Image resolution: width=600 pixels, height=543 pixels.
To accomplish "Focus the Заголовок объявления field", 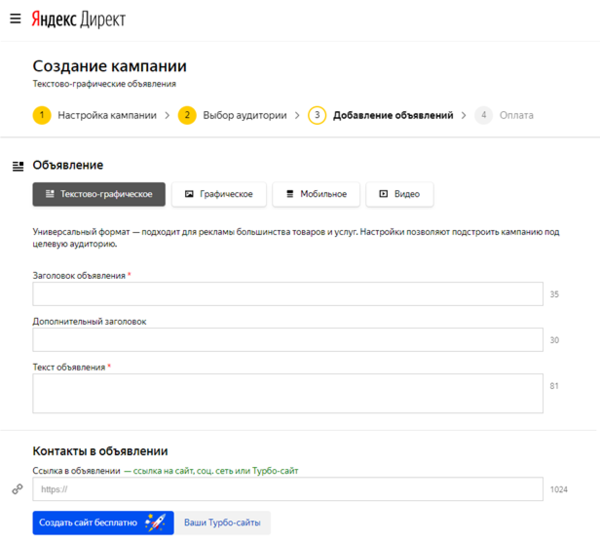I will click(x=288, y=294).
